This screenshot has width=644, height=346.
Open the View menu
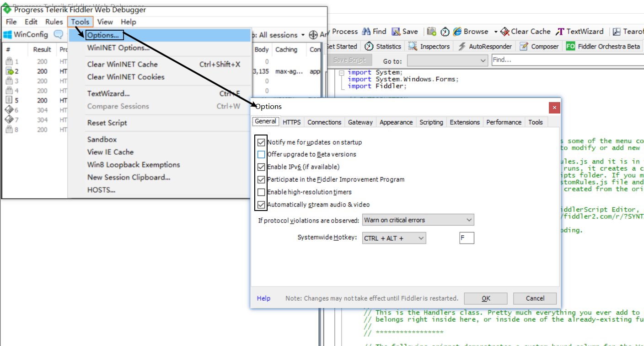(x=105, y=22)
